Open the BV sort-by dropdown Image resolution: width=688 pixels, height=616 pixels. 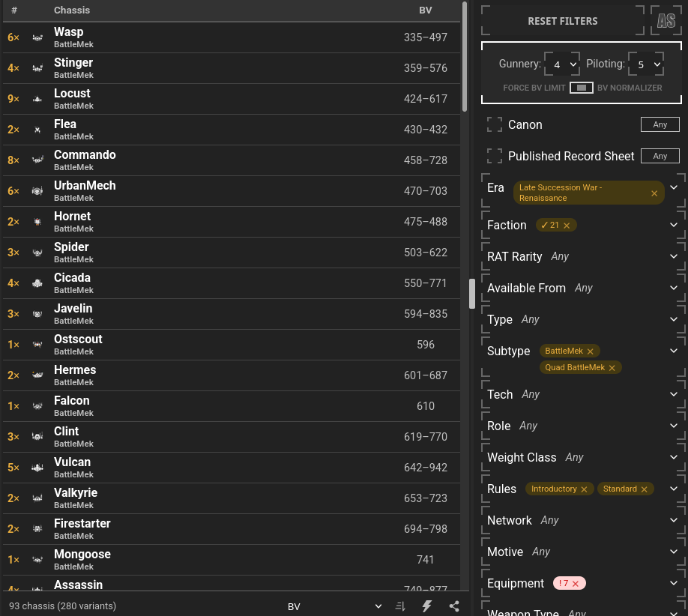click(x=335, y=606)
